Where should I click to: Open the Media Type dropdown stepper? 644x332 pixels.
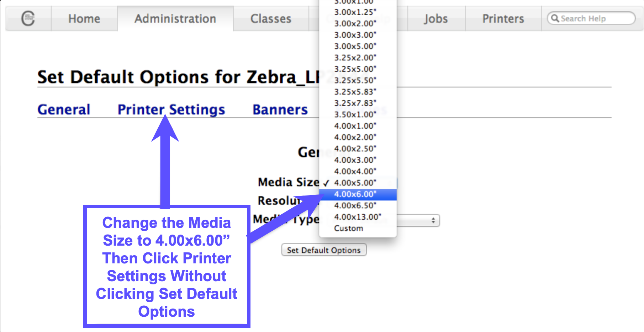tap(433, 220)
